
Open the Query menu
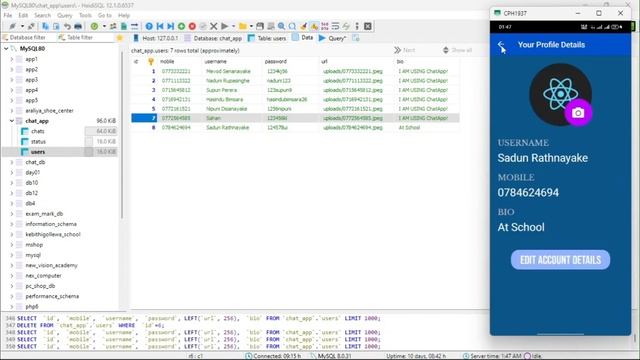pos(64,15)
